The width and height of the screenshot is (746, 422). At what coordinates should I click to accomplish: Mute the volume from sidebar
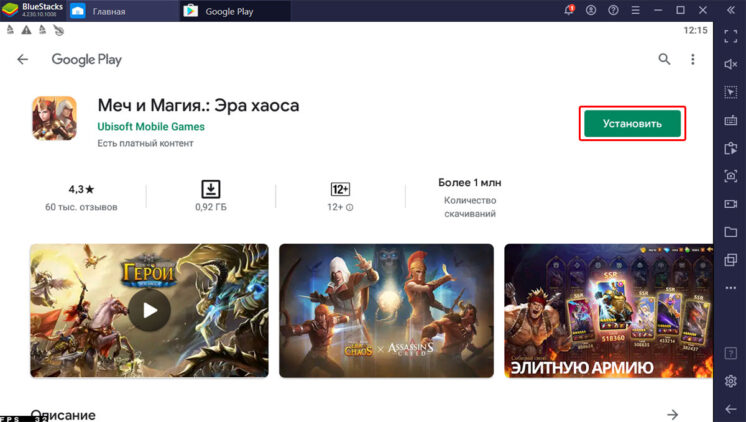tap(731, 64)
